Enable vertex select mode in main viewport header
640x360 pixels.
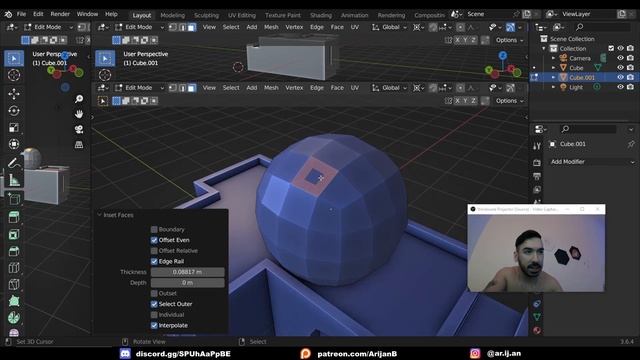pyautogui.click(x=173, y=88)
